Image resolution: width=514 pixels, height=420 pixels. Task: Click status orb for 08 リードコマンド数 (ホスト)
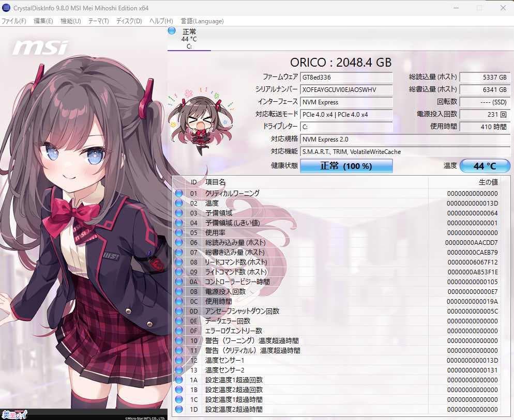point(179,262)
